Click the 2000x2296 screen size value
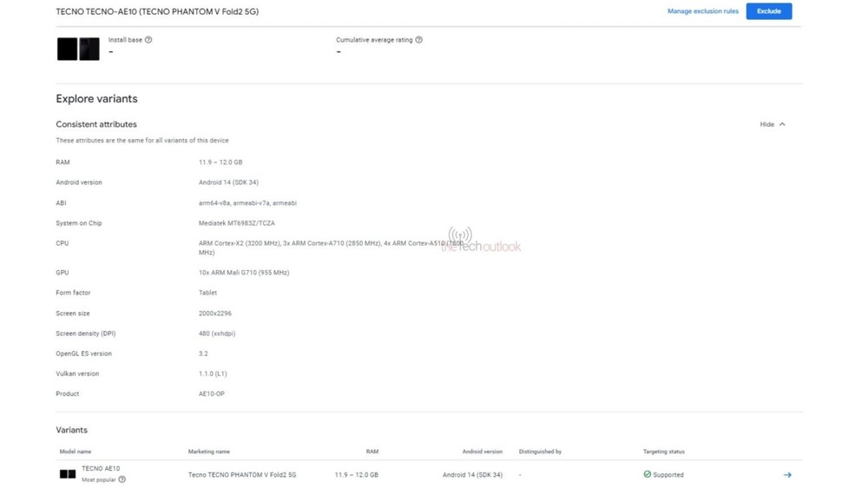 click(x=214, y=314)
